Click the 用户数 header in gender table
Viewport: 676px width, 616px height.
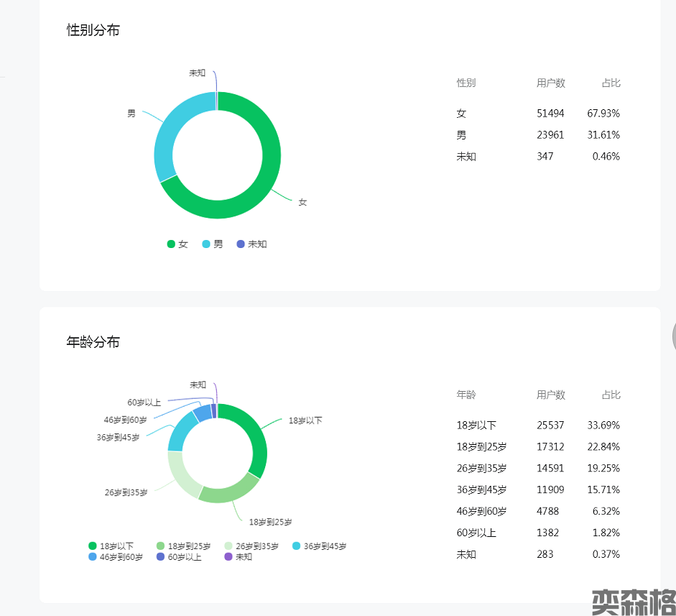(550, 83)
